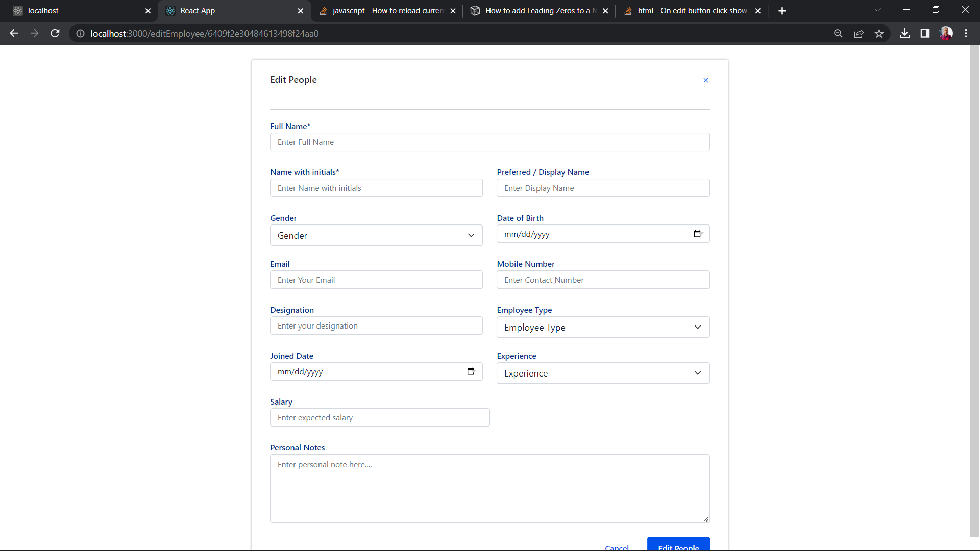
Task: Click the Date of Birth field
Action: click(x=603, y=234)
